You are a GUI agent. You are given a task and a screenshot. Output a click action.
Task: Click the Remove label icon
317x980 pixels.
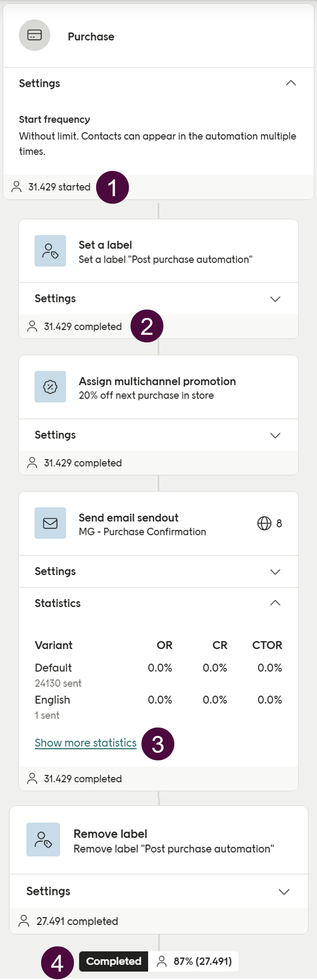43,840
